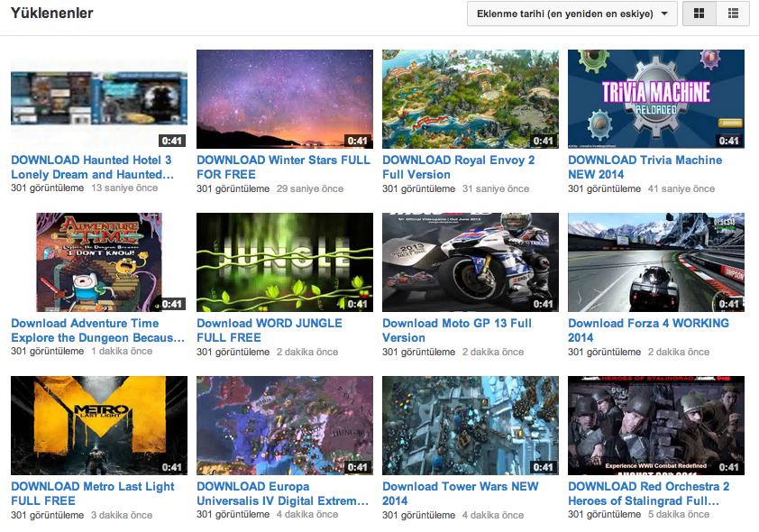Viewport: 759px width, 532px height.
Task: Click 'DOWNLOAD Metro Last Light FULL FREE' title
Action: (93, 493)
